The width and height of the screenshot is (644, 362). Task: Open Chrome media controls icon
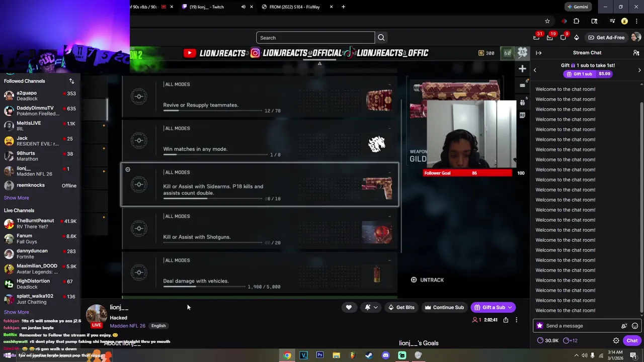[612, 21]
